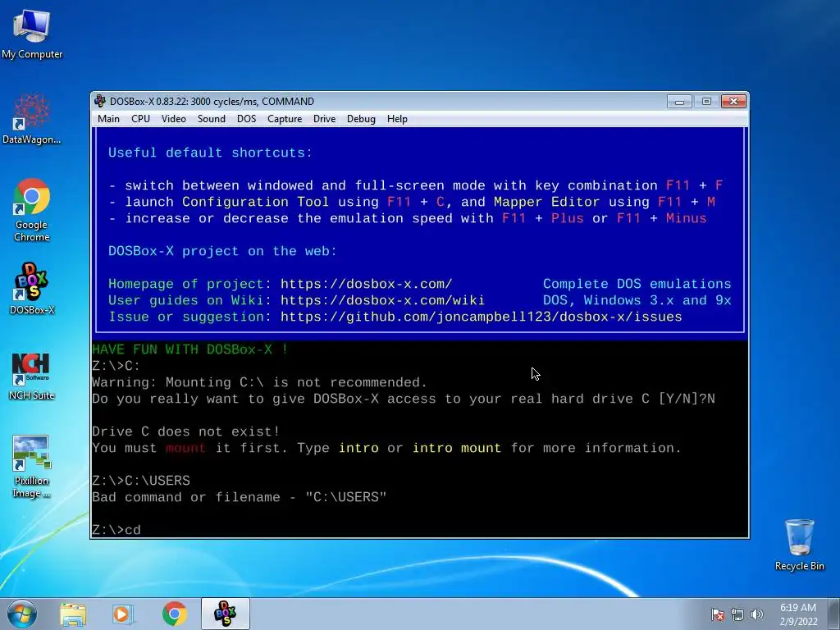Open the Drive menu

pyautogui.click(x=324, y=119)
